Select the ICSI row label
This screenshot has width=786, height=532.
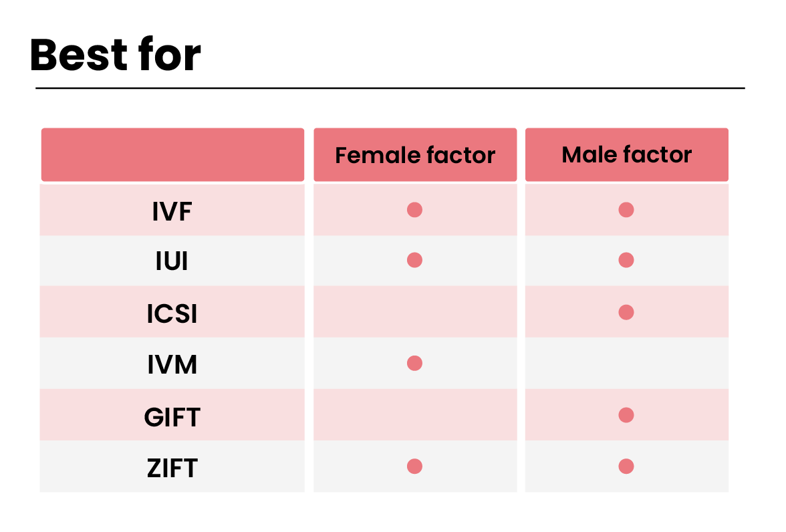[x=172, y=313]
